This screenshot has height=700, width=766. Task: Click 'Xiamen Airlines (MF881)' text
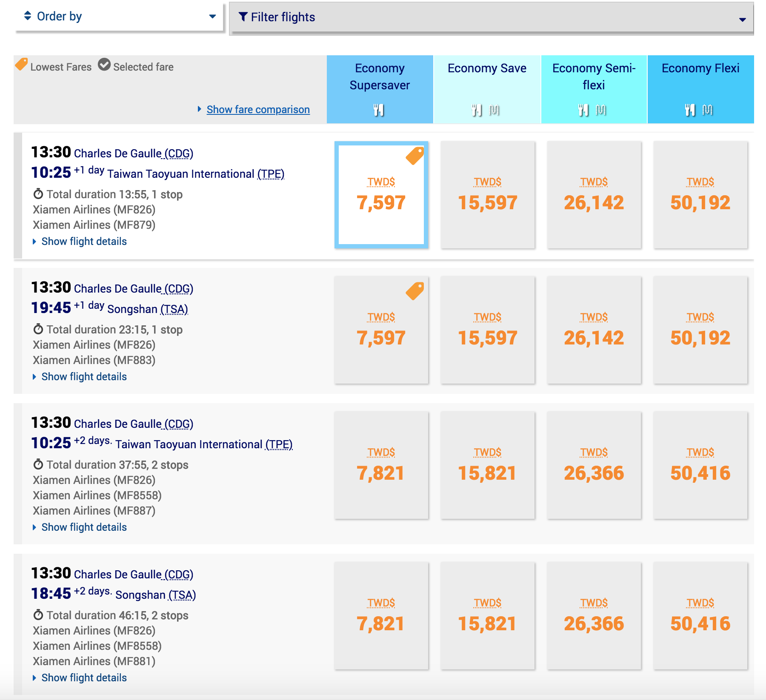[x=94, y=661]
